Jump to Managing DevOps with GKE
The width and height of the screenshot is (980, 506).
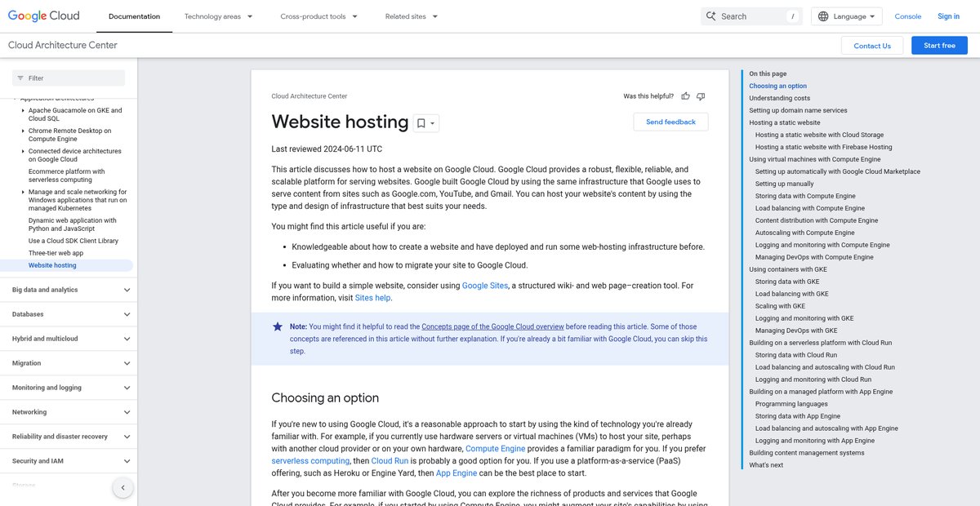click(x=796, y=331)
